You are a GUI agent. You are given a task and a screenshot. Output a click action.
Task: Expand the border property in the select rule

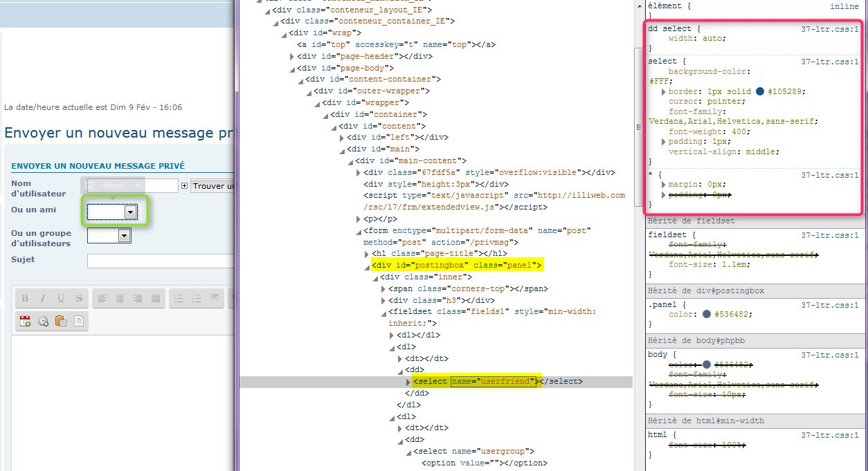tap(664, 92)
